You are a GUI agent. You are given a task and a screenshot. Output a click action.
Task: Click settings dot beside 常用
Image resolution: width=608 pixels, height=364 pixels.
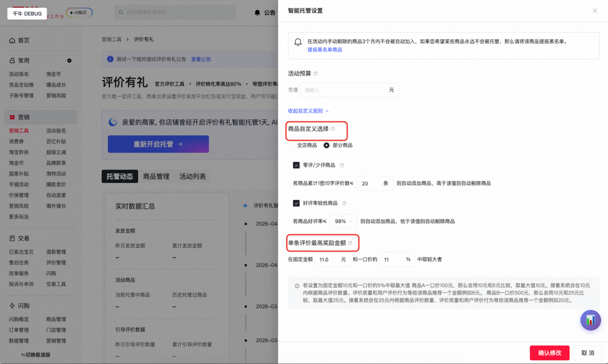point(69,61)
